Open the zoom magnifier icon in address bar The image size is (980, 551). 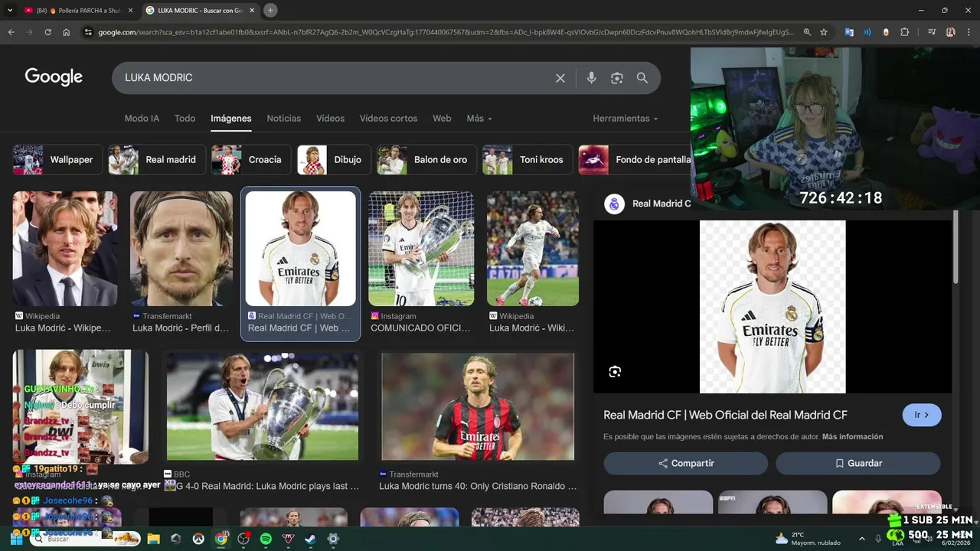[807, 32]
